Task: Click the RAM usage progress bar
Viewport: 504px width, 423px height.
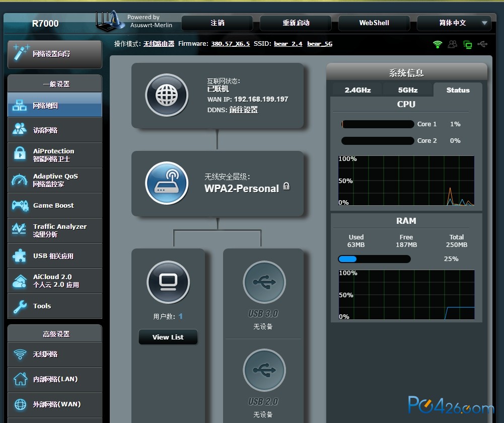Action: click(x=375, y=259)
